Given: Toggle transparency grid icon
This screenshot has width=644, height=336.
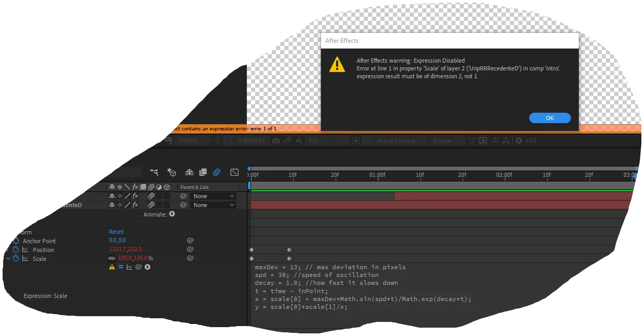Looking at the screenshot, I should point(368,141).
